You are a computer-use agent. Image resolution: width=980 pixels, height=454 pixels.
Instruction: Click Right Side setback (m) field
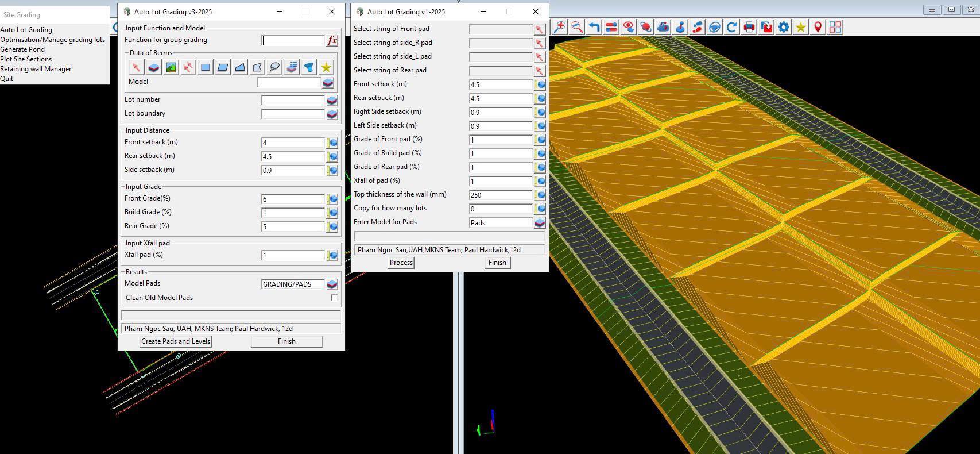[x=501, y=112]
